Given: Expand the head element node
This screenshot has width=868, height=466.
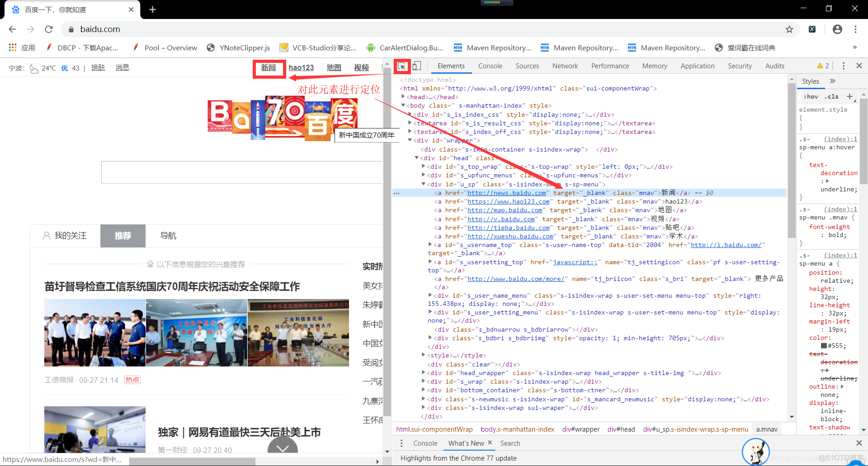Looking at the screenshot, I should [x=403, y=97].
